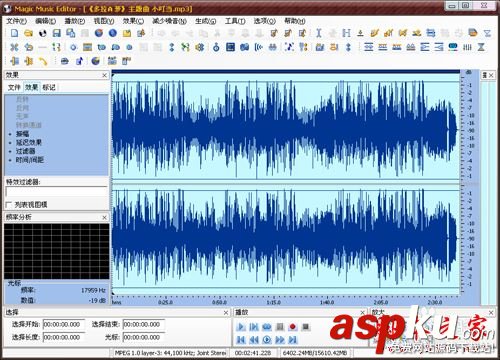Click the Save As double-floppy icon

coord(70,33)
